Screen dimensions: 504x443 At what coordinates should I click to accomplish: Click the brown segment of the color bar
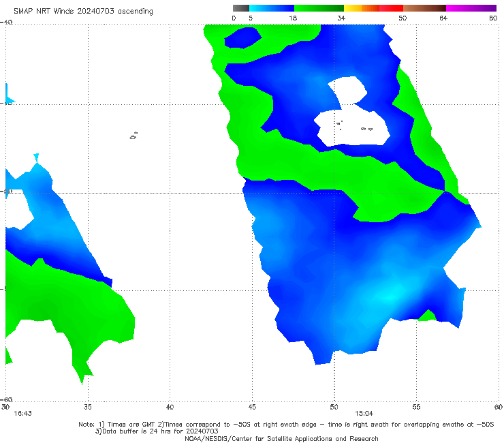coord(424,8)
